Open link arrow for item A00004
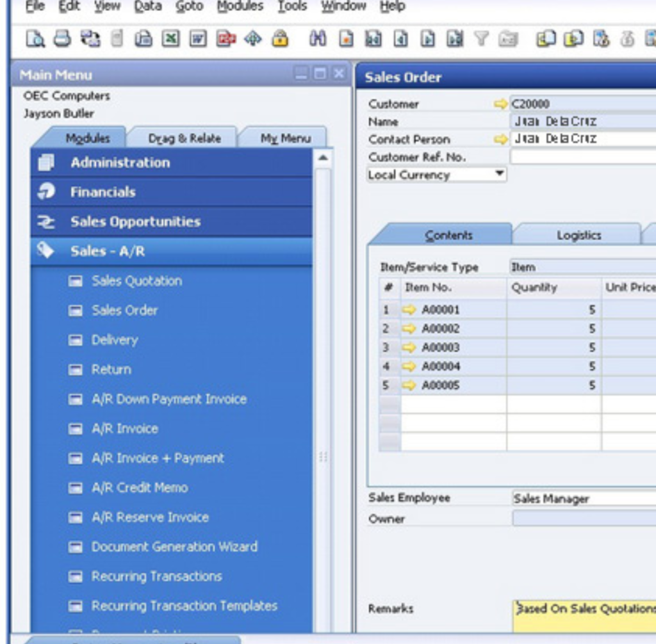 tap(409, 366)
